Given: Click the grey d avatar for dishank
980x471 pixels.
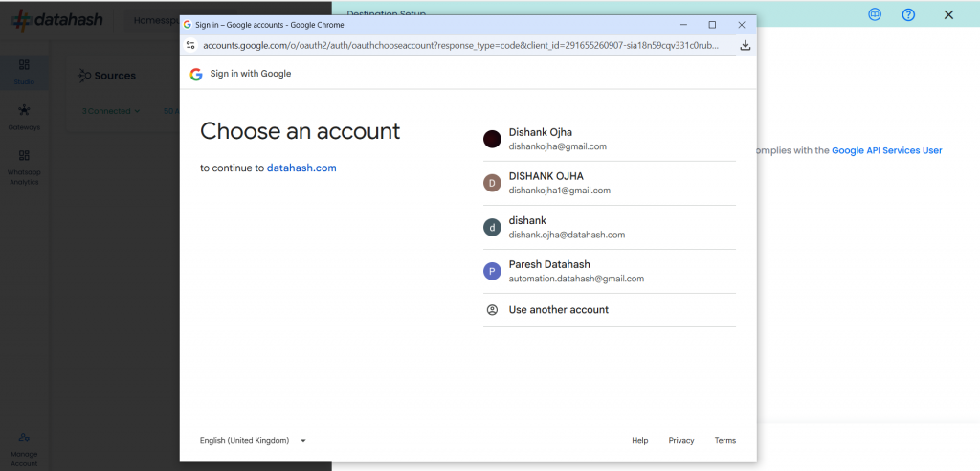Looking at the screenshot, I should click(x=493, y=228).
